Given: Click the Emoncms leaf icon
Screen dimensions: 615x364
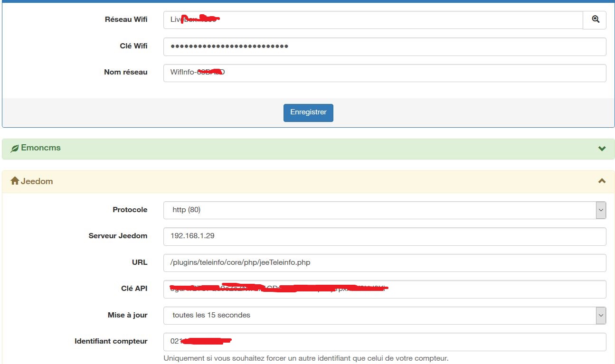Looking at the screenshot, I should [15, 149].
